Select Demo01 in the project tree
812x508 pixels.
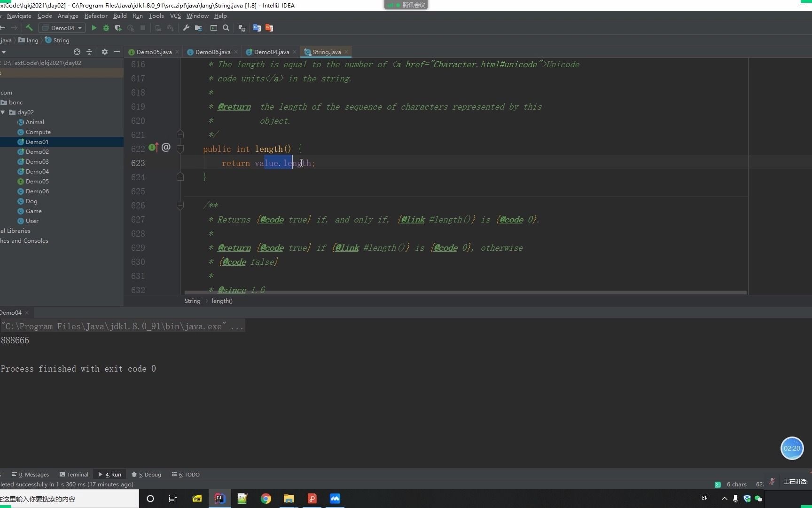pos(37,142)
